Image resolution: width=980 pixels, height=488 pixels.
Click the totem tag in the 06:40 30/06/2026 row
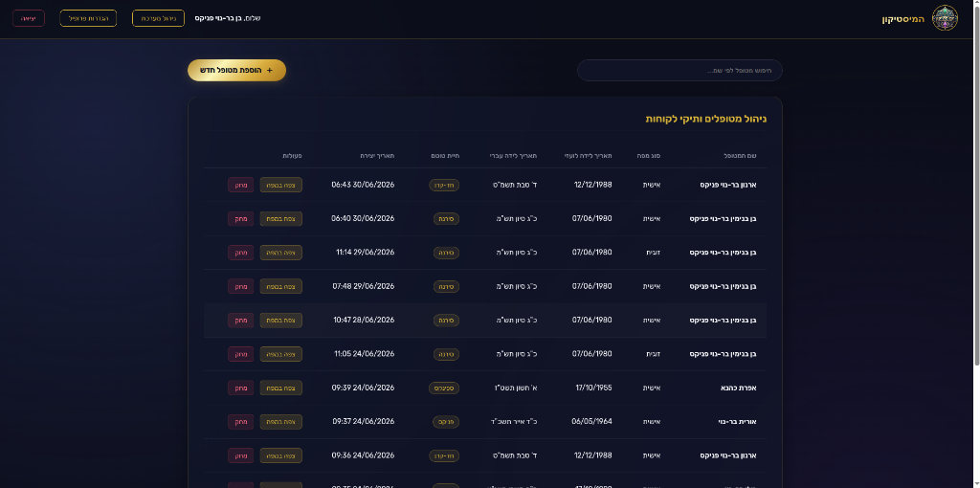[447, 219]
